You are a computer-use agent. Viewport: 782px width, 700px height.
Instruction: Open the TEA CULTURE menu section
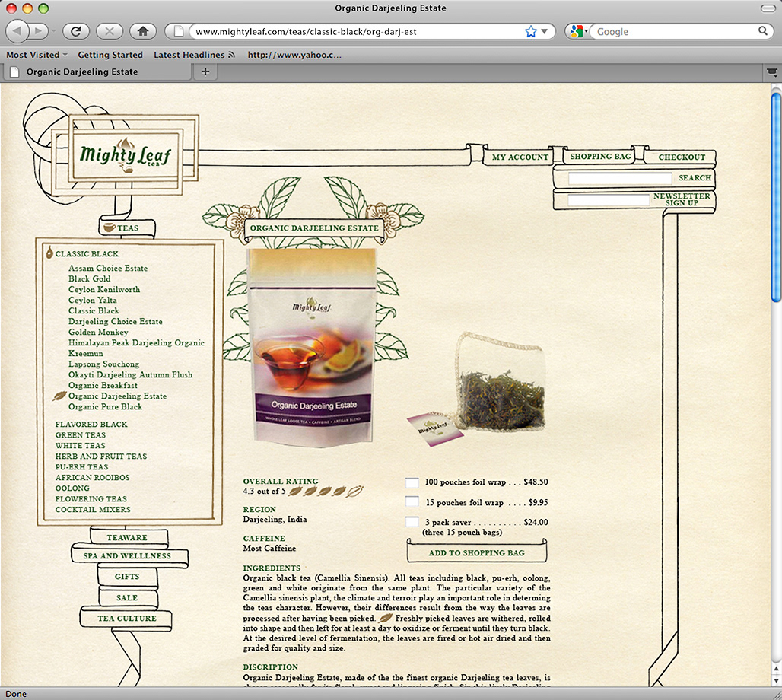coord(127,618)
